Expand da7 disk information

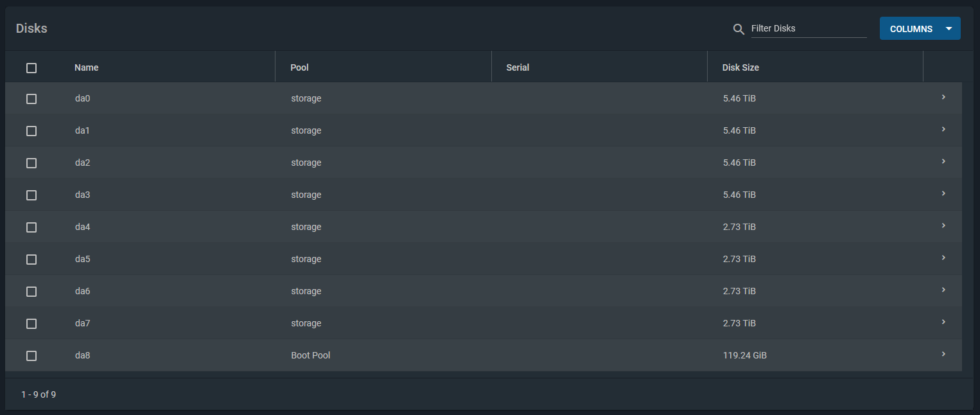click(x=943, y=322)
